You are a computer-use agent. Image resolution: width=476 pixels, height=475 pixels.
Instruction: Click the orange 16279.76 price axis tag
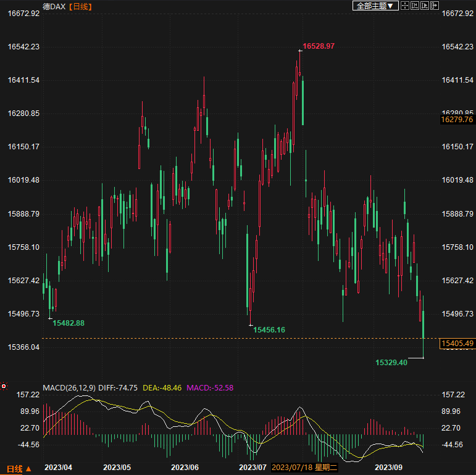[457, 119]
